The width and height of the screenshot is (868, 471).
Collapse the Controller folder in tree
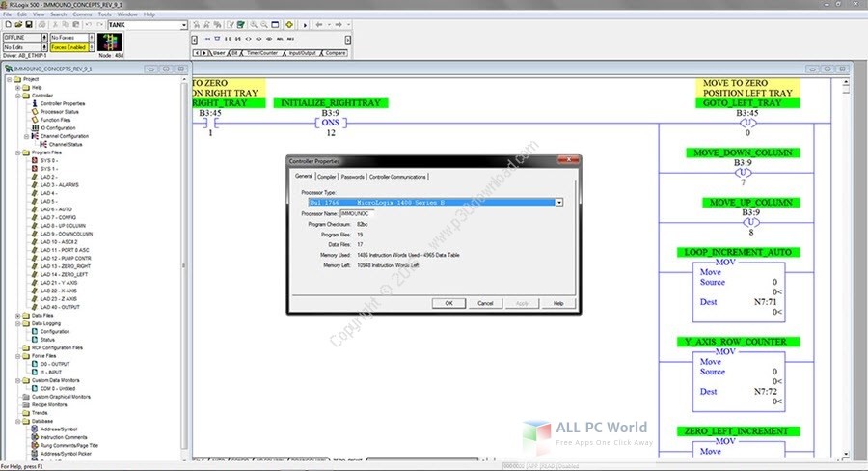pyautogui.click(x=17, y=96)
